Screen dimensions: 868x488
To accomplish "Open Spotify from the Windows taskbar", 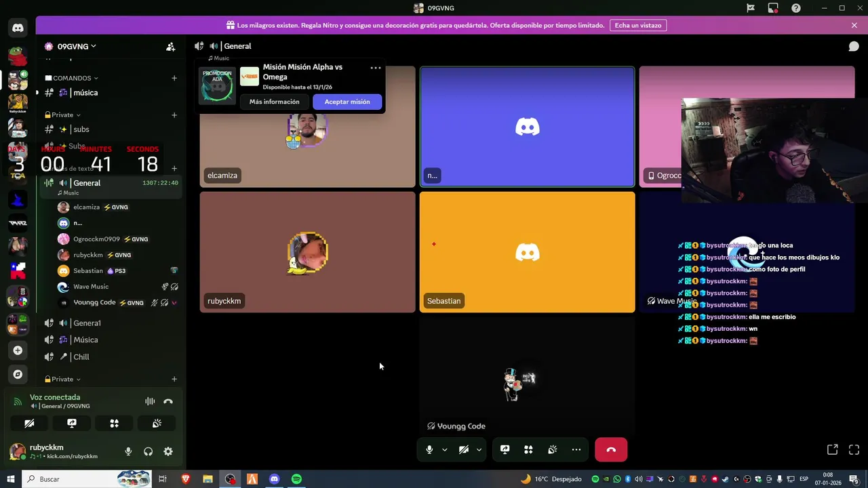I will tap(296, 479).
